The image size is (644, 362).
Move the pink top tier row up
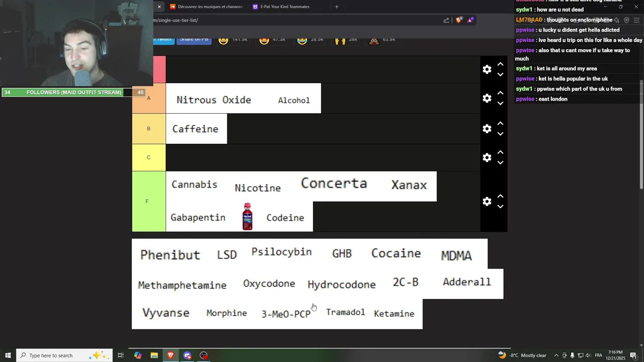pos(500,64)
